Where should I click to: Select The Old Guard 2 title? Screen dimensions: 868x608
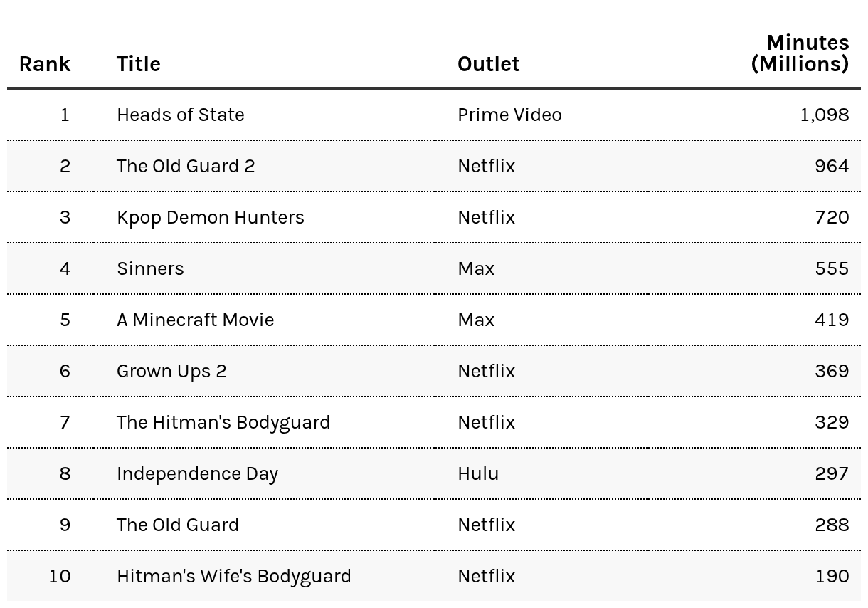tap(186, 166)
